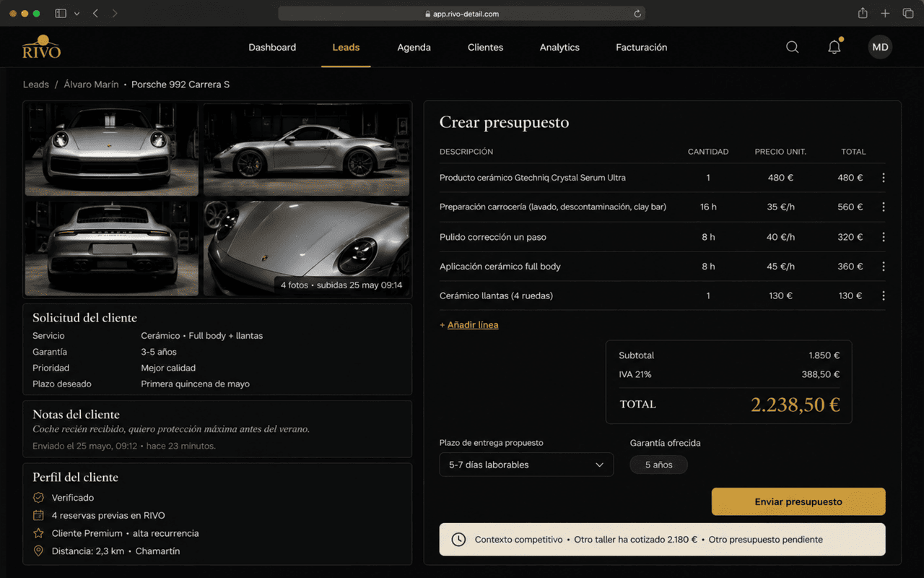Click the 16 h quantity cell

point(708,207)
